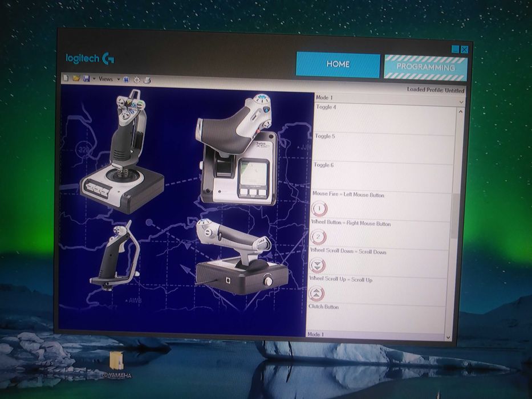Switch to the HOME tab
This screenshot has width=532, height=399.
click(338, 64)
